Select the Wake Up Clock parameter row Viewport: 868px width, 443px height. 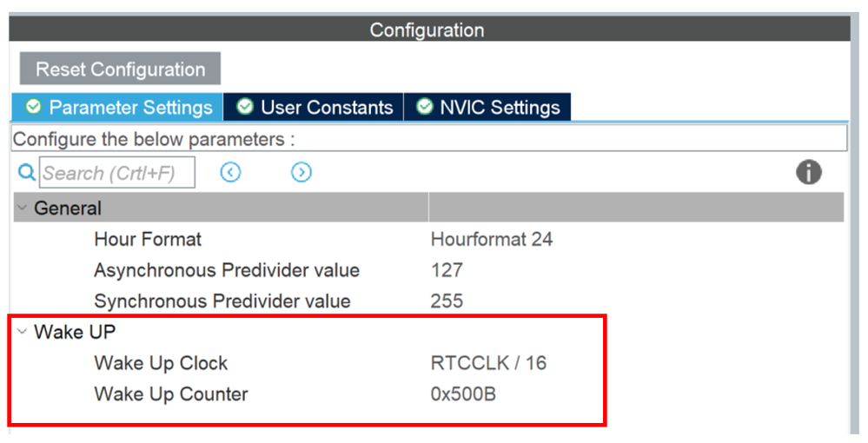[161, 363]
